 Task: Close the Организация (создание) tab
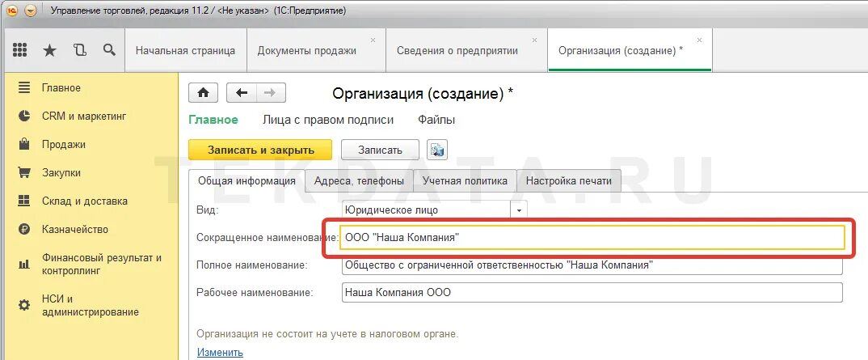(699, 40)
